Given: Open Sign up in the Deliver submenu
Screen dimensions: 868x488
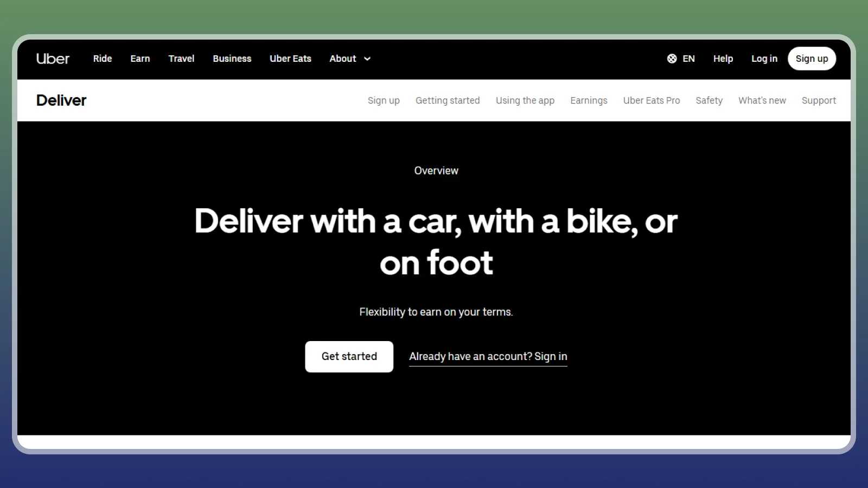Looking at the screenshot, I should click(384, 100).
